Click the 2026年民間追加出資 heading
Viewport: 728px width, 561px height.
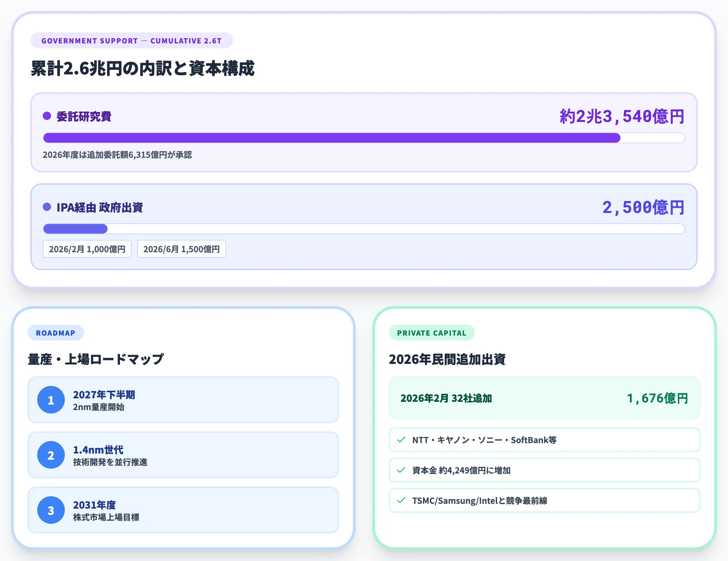coord(447,359)
